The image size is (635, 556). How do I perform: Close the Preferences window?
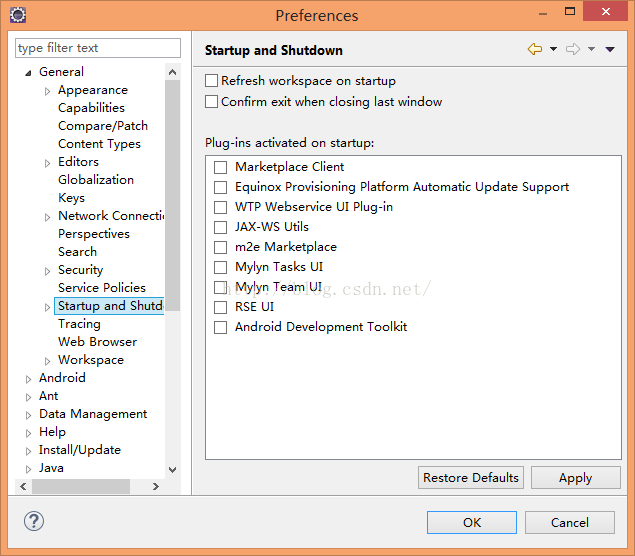point(605,11)
